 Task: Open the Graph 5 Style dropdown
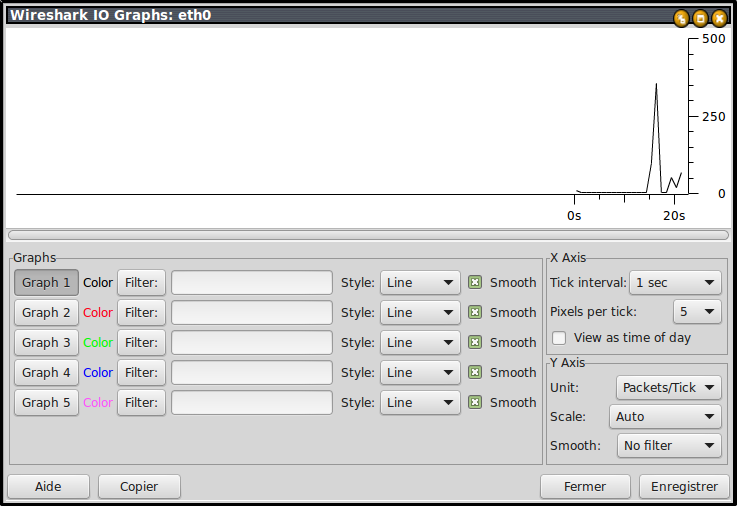click(420, 403)
